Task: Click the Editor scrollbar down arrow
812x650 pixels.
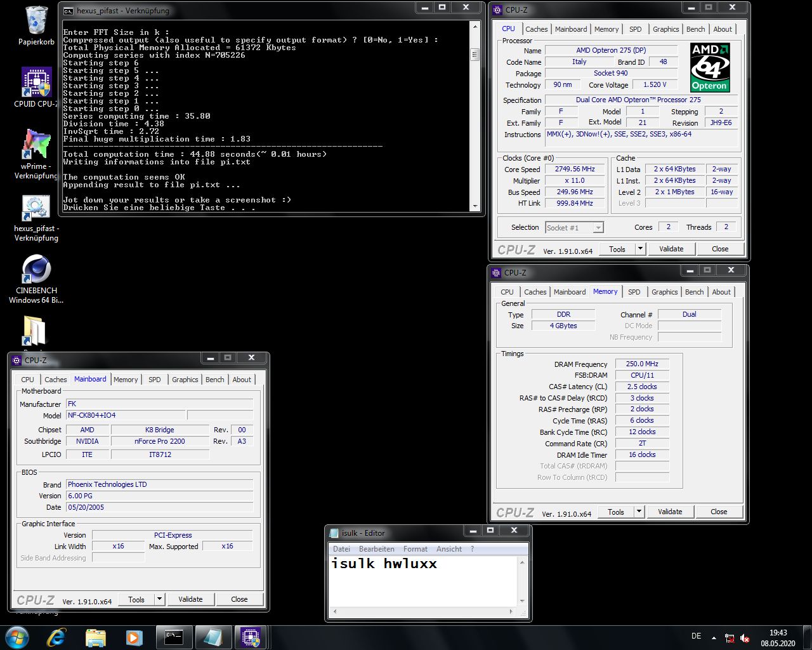Action: (522, 600)
